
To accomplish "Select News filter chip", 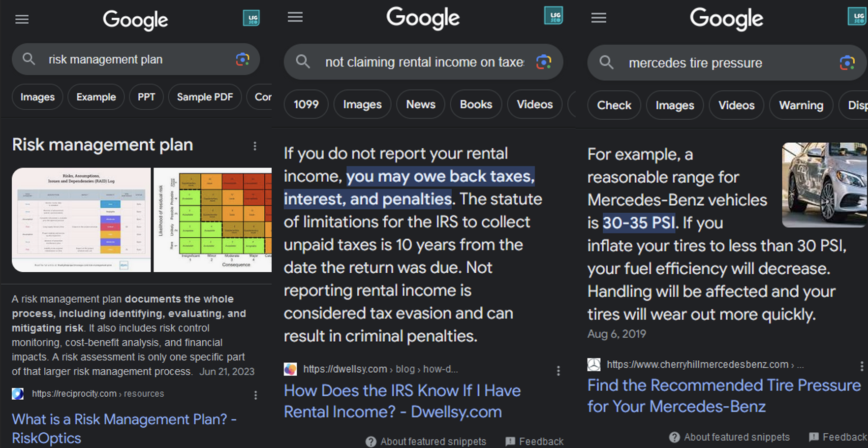I will (421, 104).
